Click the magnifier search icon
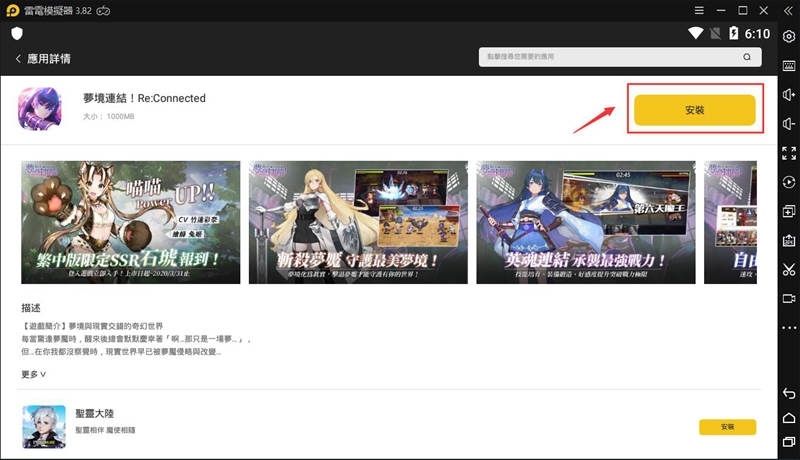The height and width of the screenshot is (460, 800). (747, 57)
